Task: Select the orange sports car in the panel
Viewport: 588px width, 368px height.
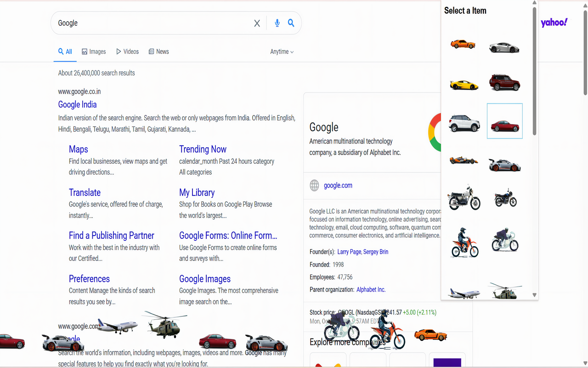Action: coord(463,44)
